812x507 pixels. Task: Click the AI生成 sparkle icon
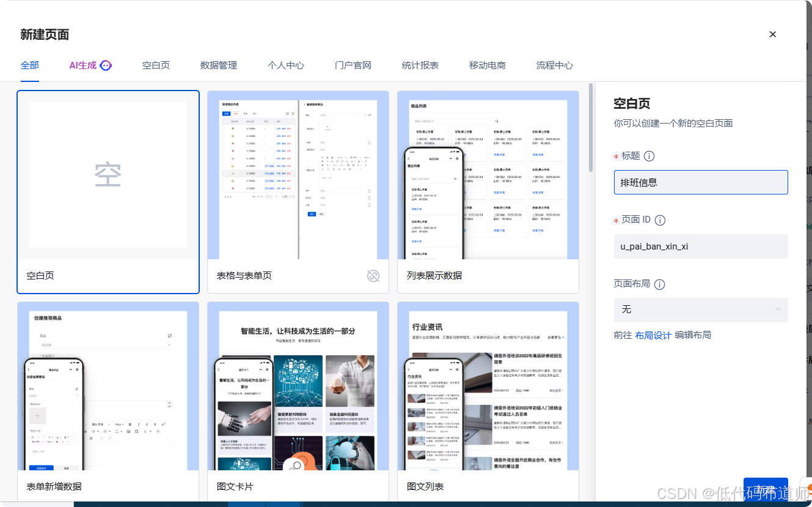pyautogui.click(x=105, y=64)
